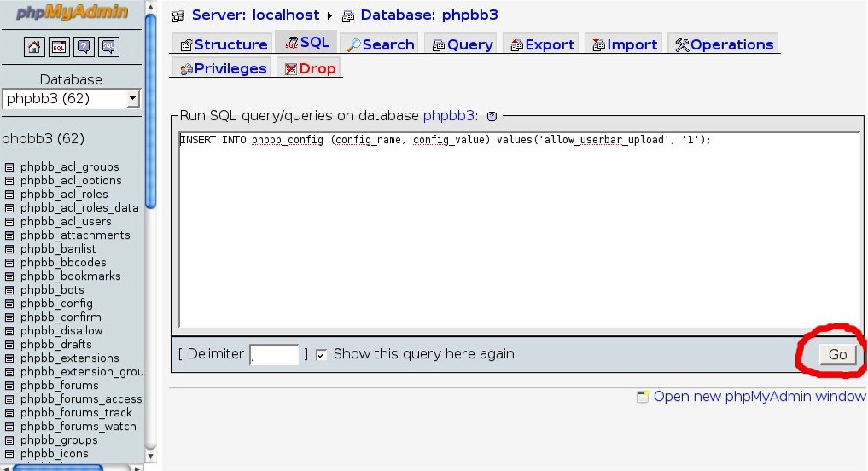Open the phpMyAdmin documentation icon
Viewport: 868px width, 471px height.
click(84, 47)
